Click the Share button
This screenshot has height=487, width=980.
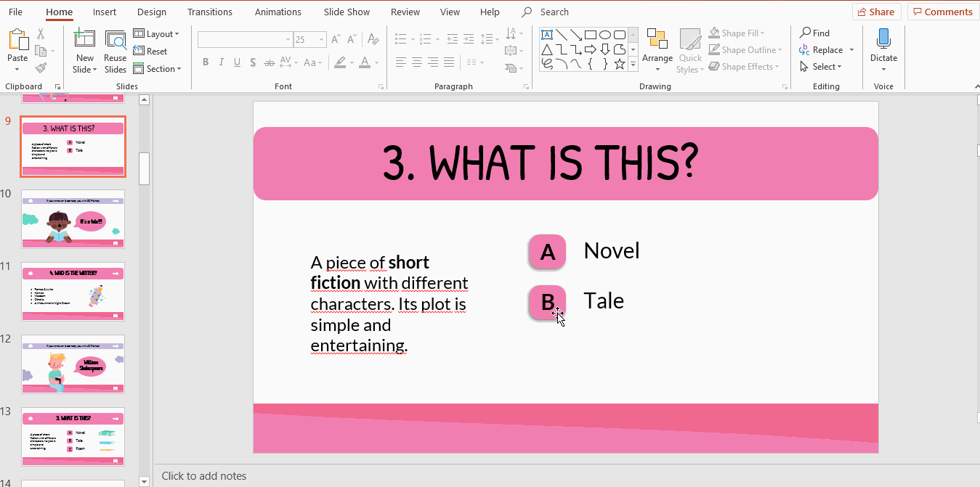tap(876, 11)
